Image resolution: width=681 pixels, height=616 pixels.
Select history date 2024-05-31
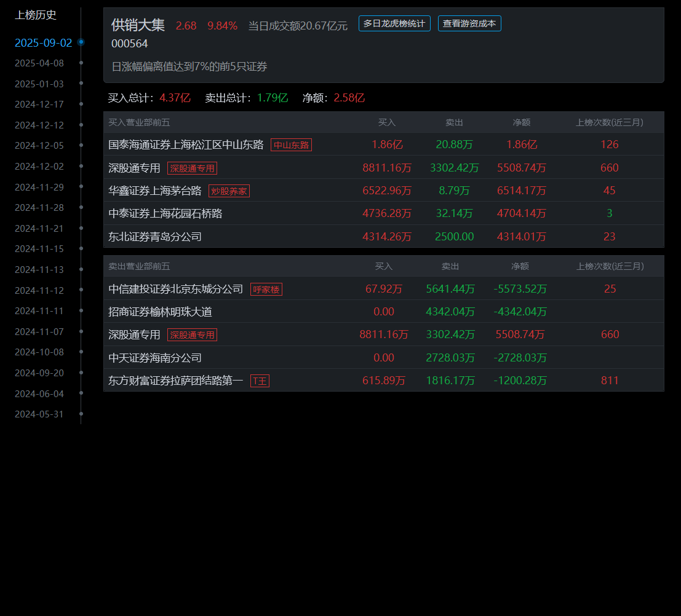(x=39, y=414)
